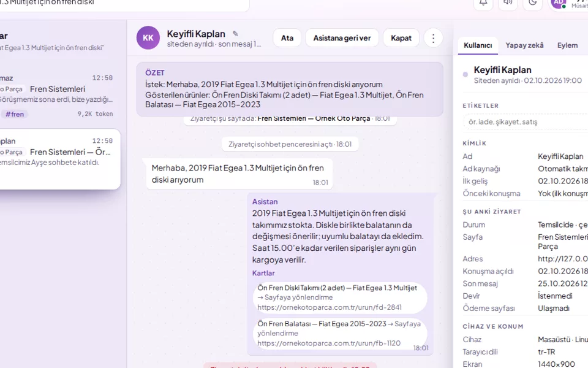Click Asistana geri ver button
The height and width of the screenshot is (368, 588).
coord(342,38)
